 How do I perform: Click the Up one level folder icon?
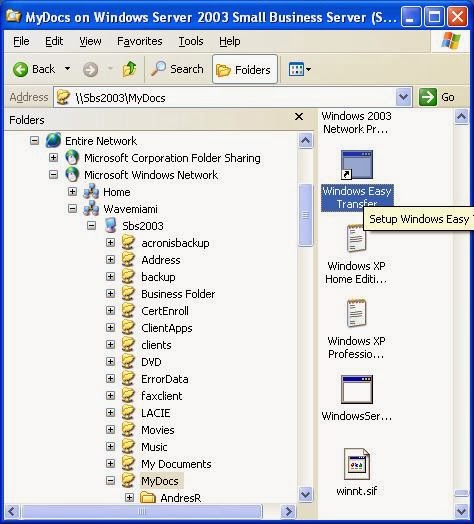pyautogui.click(x=129, y=69)
